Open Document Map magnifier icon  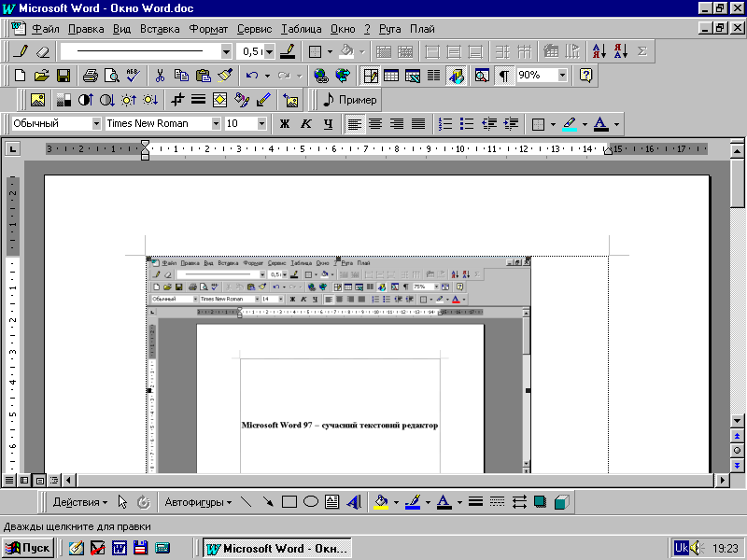(482, 76)
